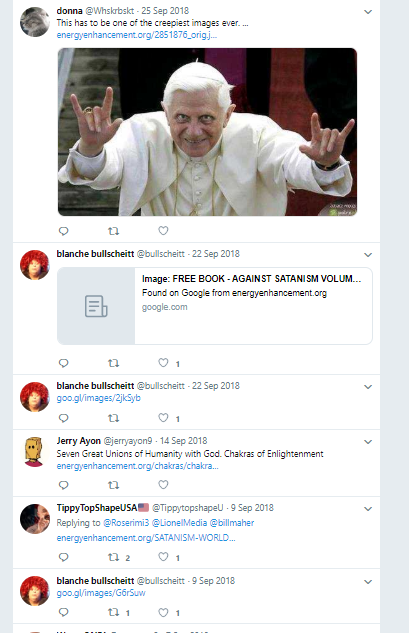Retweet the FREE BOOK card tweet
409x633 pixels.
(113, 363)
